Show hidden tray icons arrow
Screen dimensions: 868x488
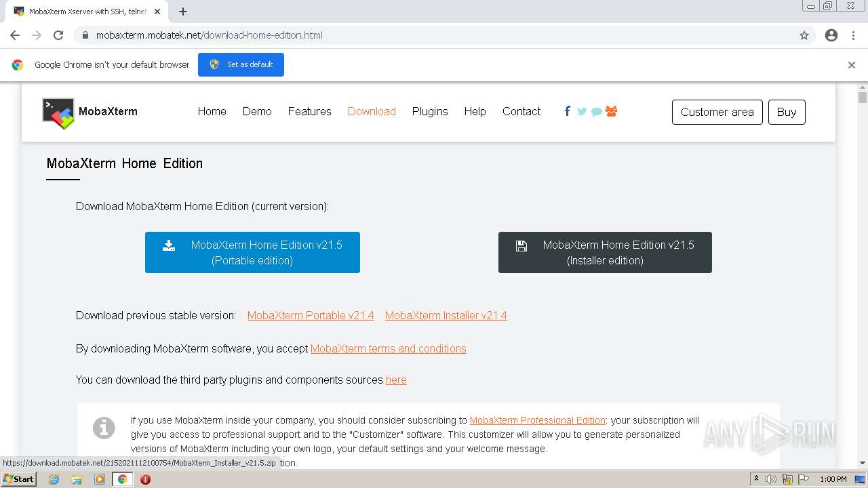(756, 479)
